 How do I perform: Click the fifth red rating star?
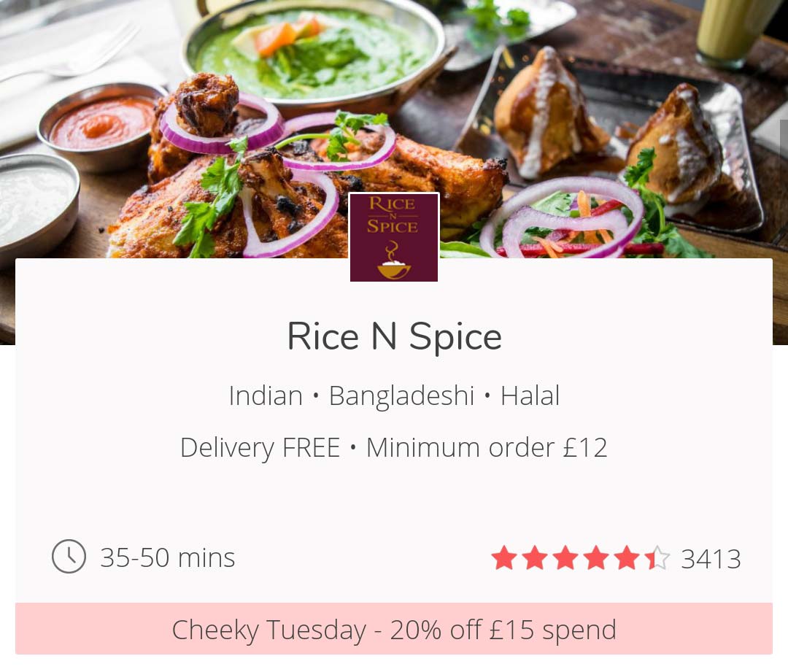pos(627,557)
